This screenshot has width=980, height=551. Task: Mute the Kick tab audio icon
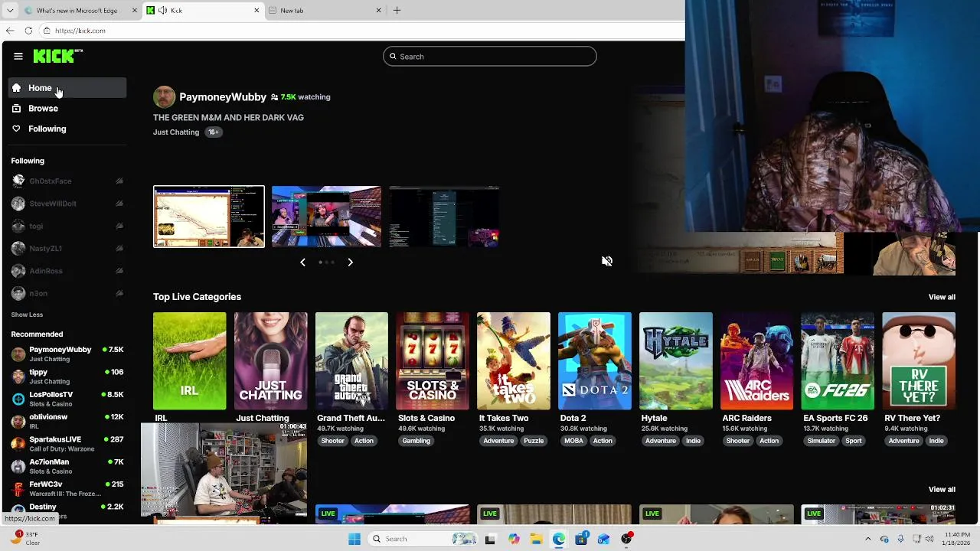click(x=162, y=11)
